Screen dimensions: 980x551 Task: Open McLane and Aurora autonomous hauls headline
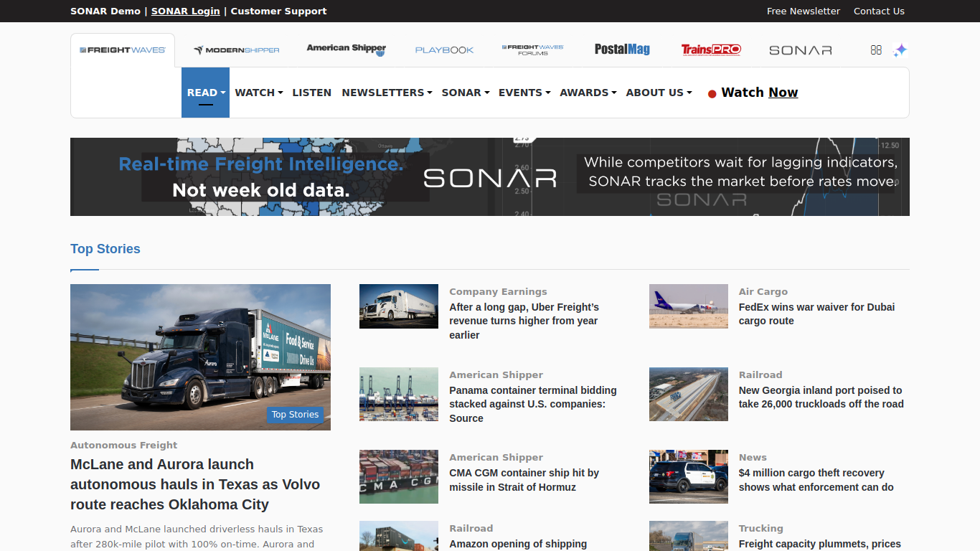(x=195, y=484)
